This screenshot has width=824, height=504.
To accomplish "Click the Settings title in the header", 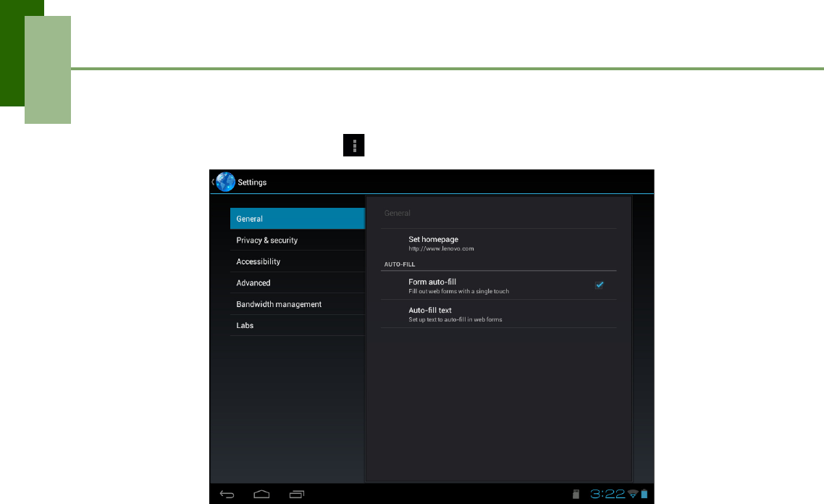I will 252,182.
